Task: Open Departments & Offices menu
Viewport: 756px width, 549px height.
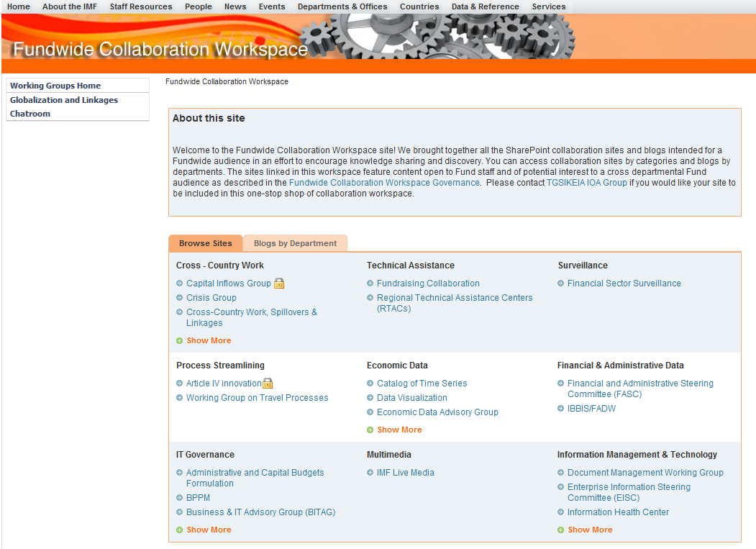Action: (342, 6)
